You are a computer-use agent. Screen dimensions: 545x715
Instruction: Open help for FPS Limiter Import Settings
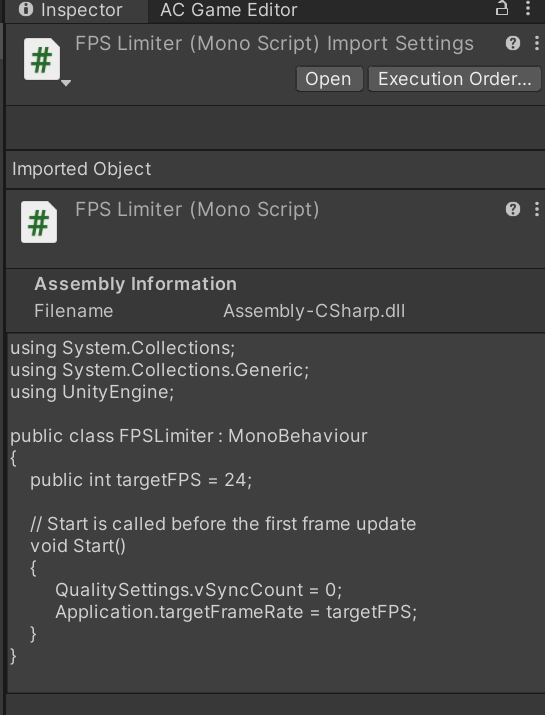click(x=513, y=43)
